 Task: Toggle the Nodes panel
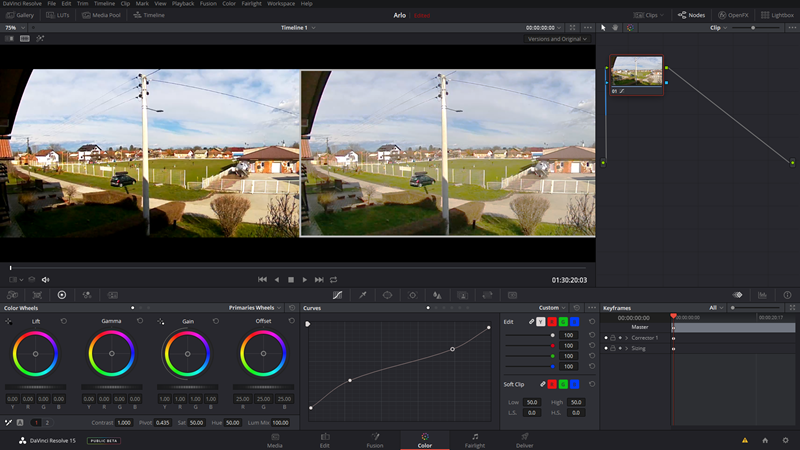click(691, 16)
